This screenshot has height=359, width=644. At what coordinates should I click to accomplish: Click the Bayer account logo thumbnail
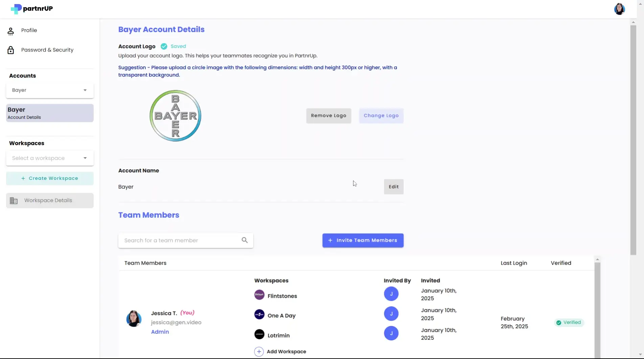[x=175, y=116]
